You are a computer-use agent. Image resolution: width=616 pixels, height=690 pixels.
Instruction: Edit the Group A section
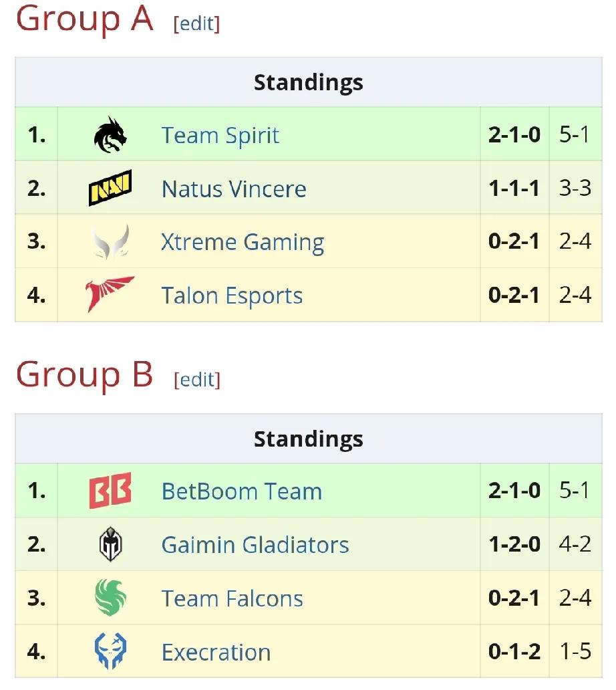pyautogui.click(x=196, y=24)
